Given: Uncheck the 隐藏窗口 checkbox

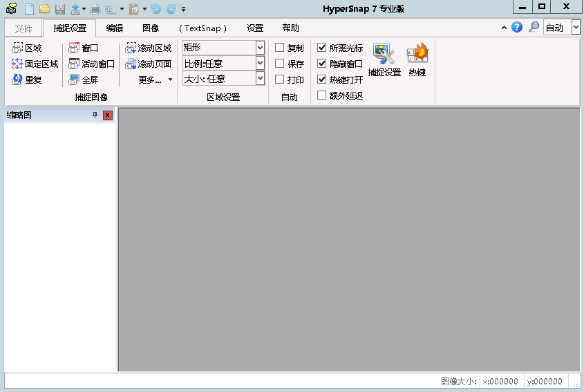Looking at the screenshot, I should (x=322, y=64).
